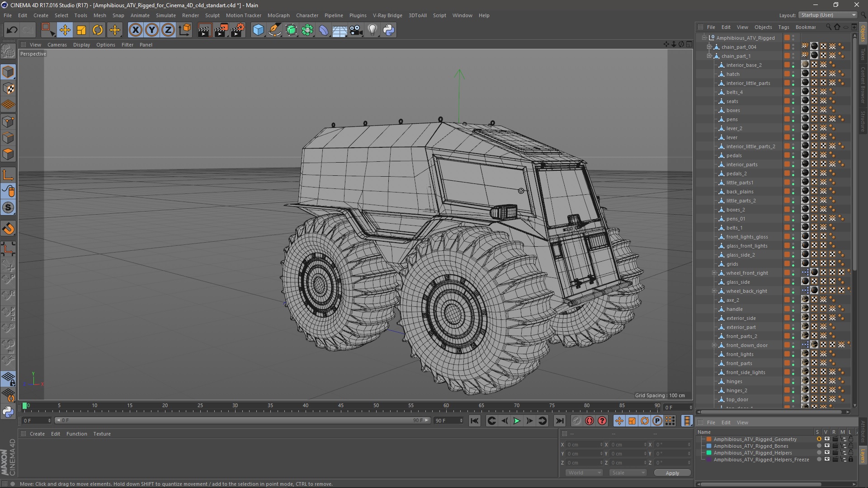
Task: Toggle X axis lock
Action: pyautogui.click(x=135, y=30)
